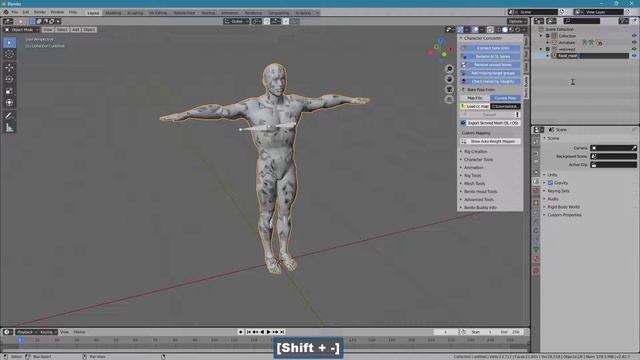
Task: Expand the Mesh Tools panel
Action: [474, 184]
